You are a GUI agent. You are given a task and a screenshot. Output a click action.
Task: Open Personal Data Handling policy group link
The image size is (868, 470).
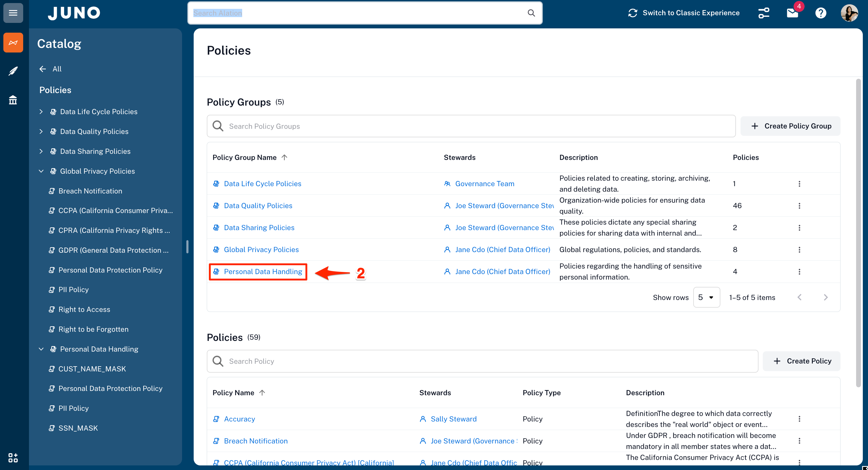pos(263,272)
